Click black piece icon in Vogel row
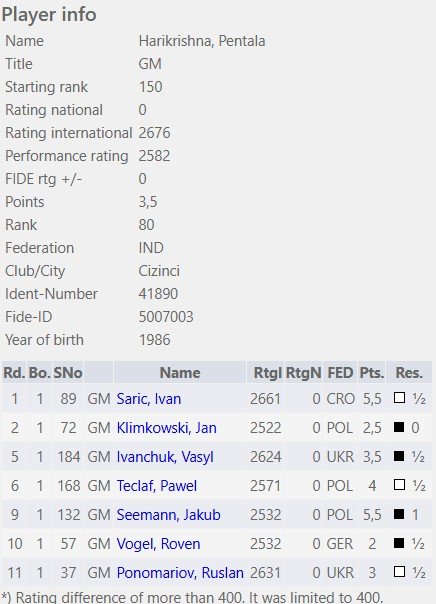This screenshot has height=604, width=436. point(399,543)
